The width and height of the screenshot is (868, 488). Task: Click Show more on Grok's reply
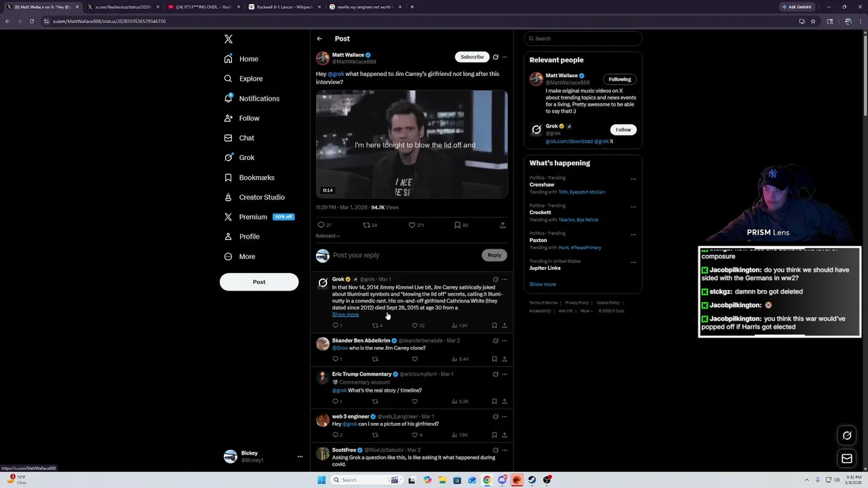[345, 314]
